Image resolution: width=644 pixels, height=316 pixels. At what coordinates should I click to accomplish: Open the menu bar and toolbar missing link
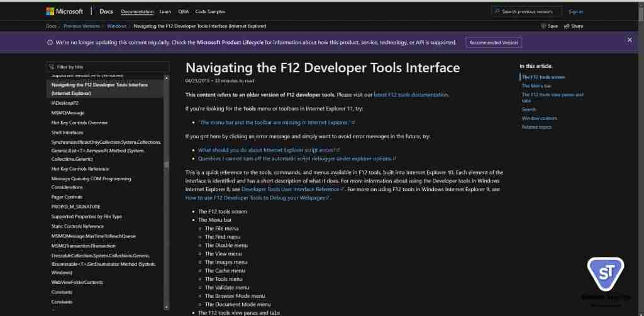coord(277,123)
